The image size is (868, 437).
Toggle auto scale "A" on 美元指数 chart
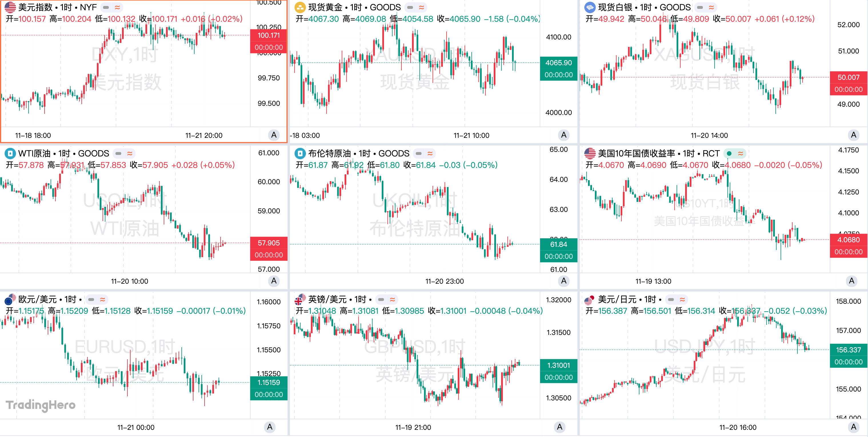click(274, 135)
